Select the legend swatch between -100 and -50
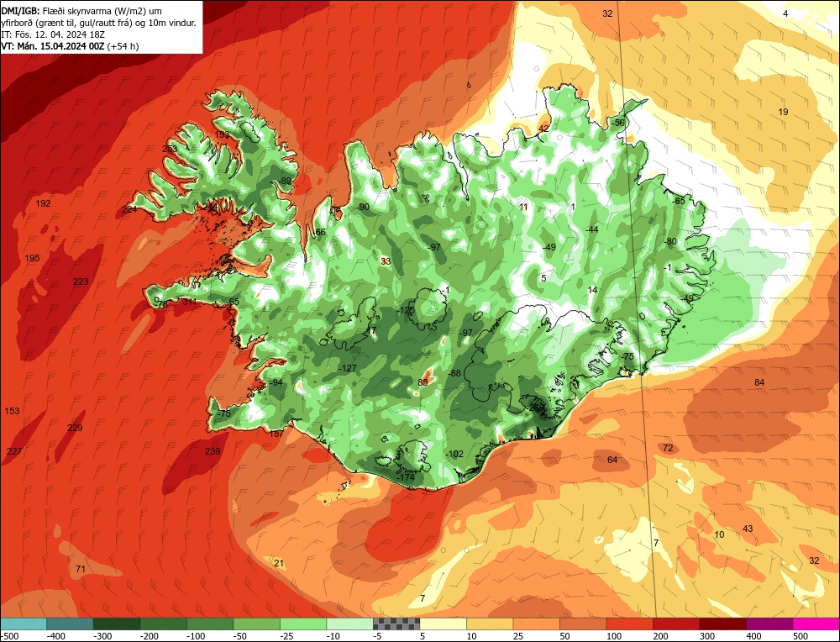This screenshot has height=642, width=840. point(210,624)
